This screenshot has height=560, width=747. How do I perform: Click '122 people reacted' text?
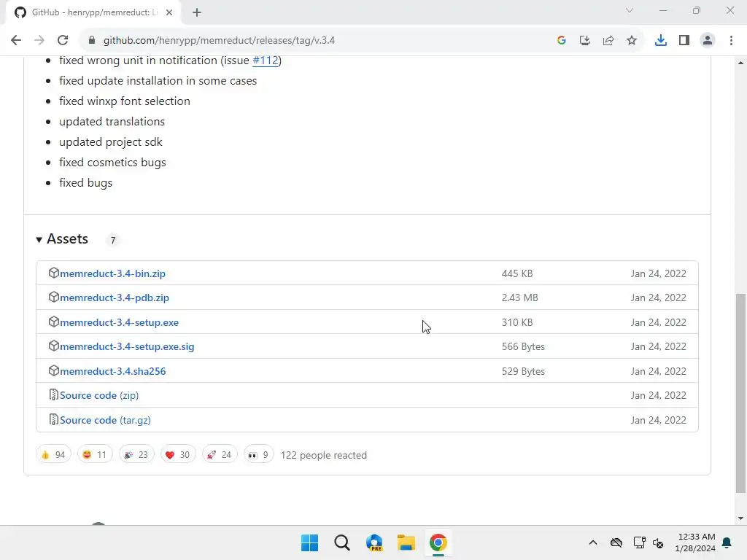pyautogui.click(x=323, y=455)
